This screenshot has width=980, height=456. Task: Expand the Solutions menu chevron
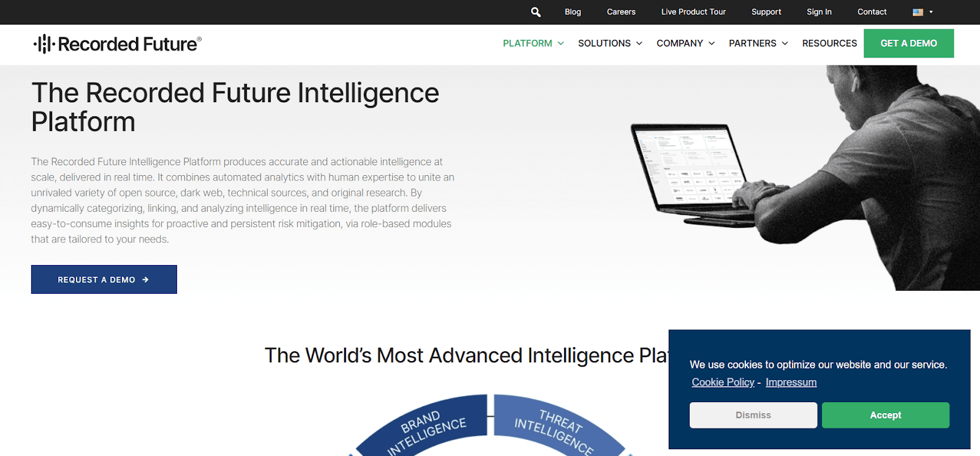click(639, 43)
